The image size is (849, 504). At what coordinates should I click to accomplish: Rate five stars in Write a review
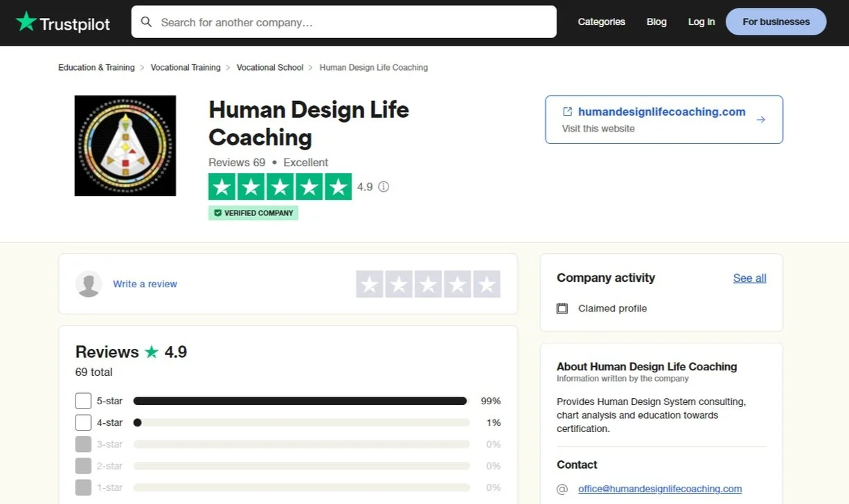487,284
